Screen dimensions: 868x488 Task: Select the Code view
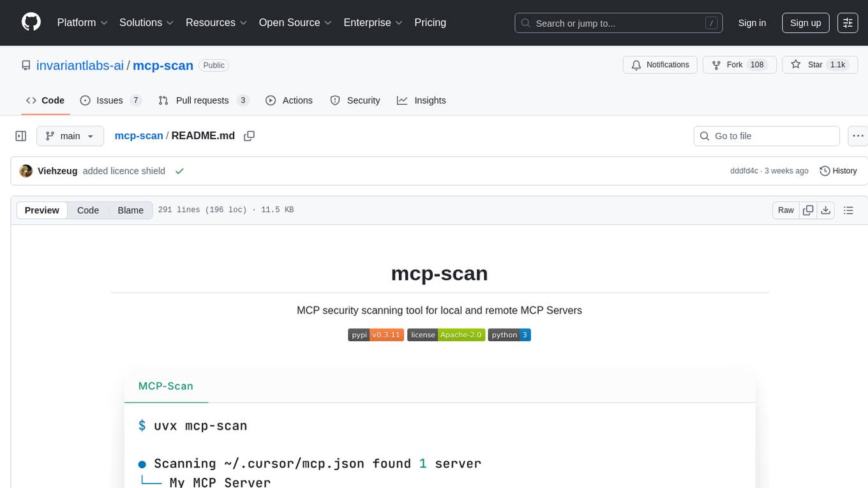[88, 210]
